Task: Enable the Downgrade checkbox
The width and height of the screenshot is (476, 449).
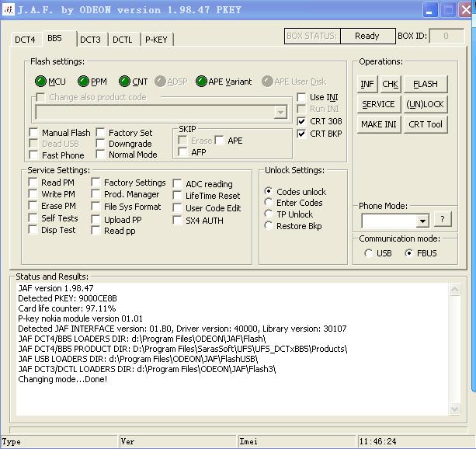Action: [100, 144]
